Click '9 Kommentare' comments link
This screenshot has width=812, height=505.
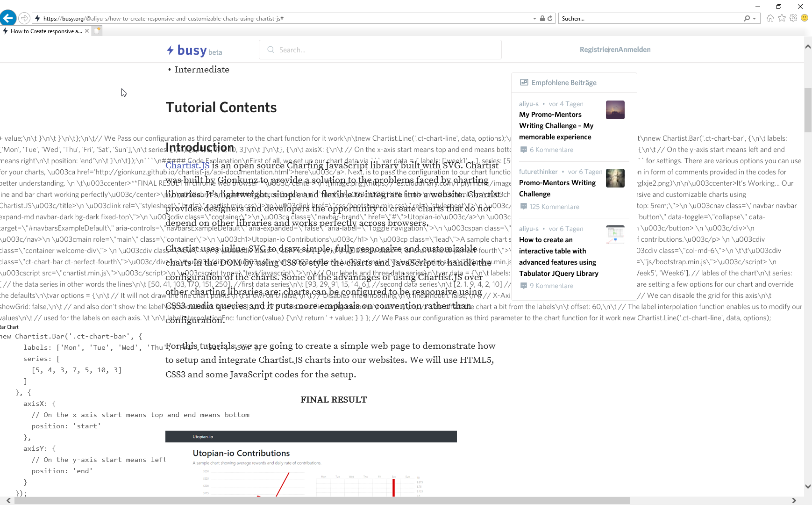[551, 286]
